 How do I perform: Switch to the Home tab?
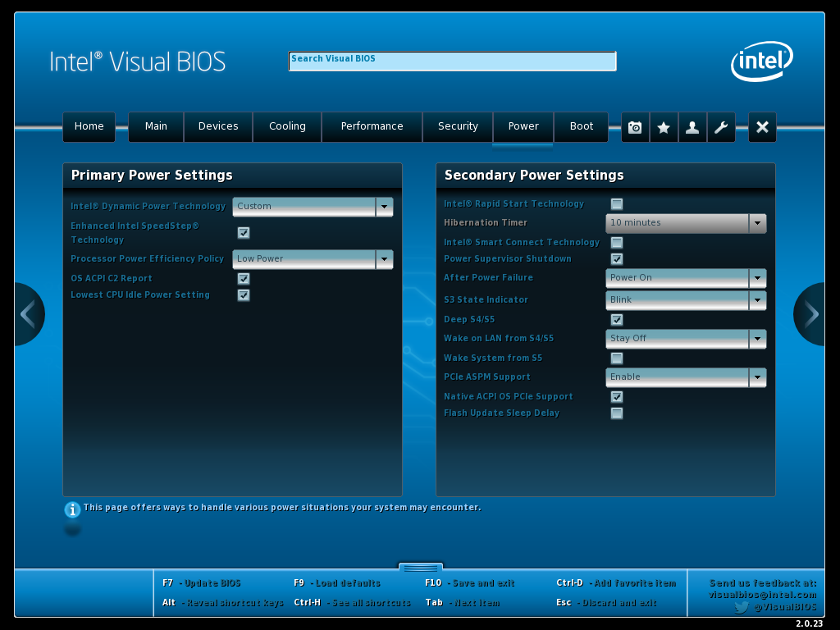tap(89, 127)
